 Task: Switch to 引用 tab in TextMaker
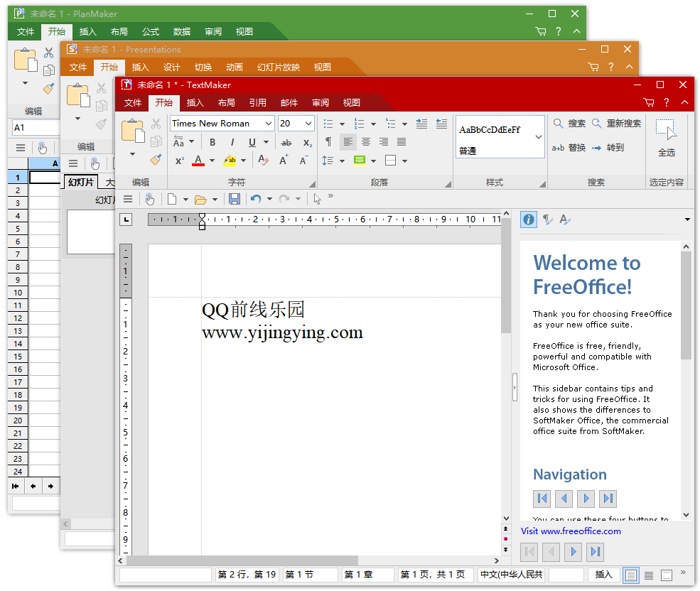(x=257, y=103)
